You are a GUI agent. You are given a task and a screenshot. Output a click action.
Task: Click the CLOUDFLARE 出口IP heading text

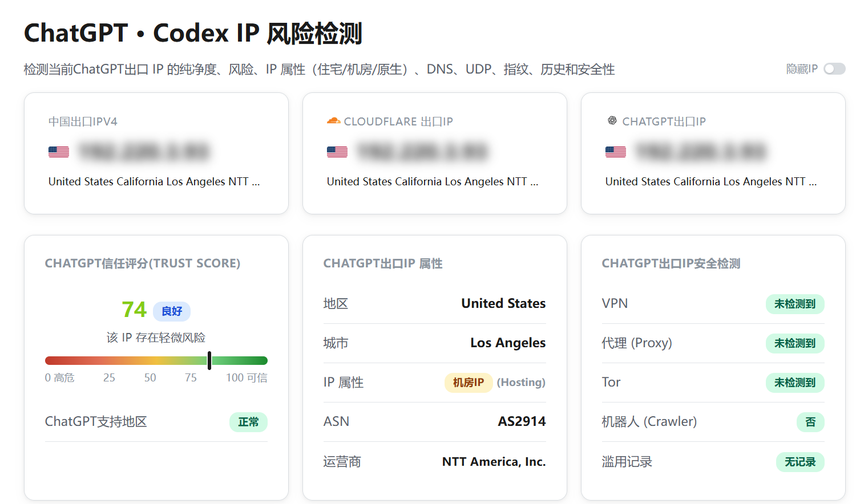click(x=398, y=121)
